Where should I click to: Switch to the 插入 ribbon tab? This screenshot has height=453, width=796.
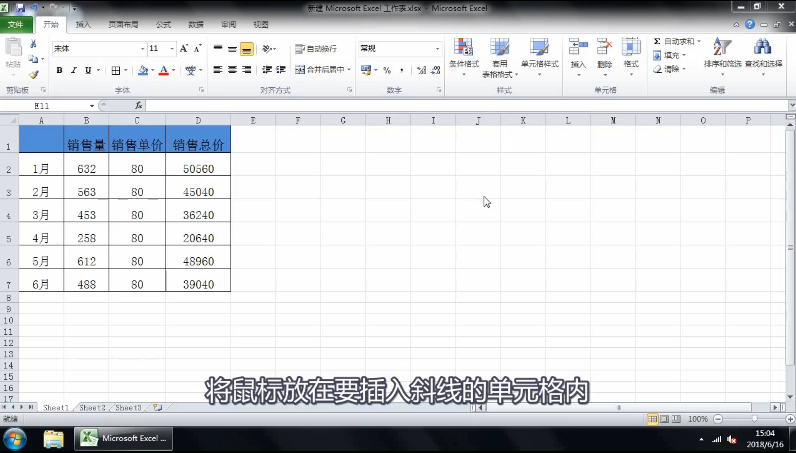click(83, 23)
